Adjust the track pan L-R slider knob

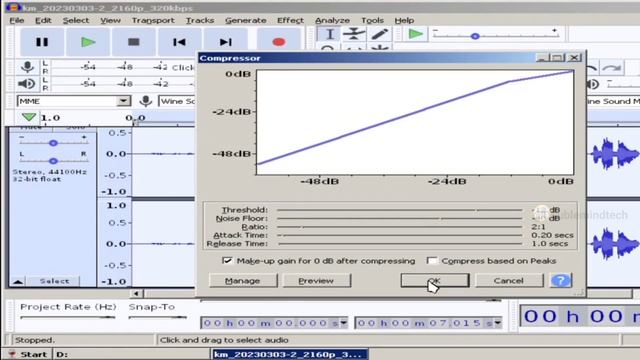click(53, 161)
